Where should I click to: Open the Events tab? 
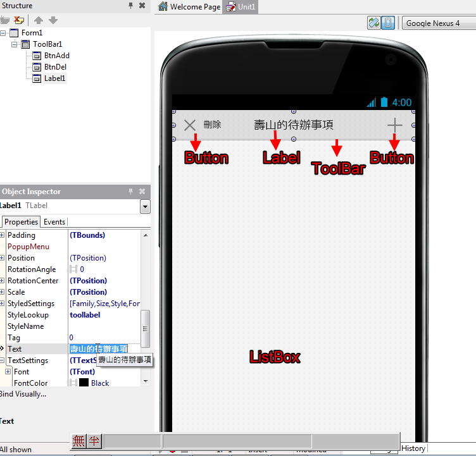54,222
